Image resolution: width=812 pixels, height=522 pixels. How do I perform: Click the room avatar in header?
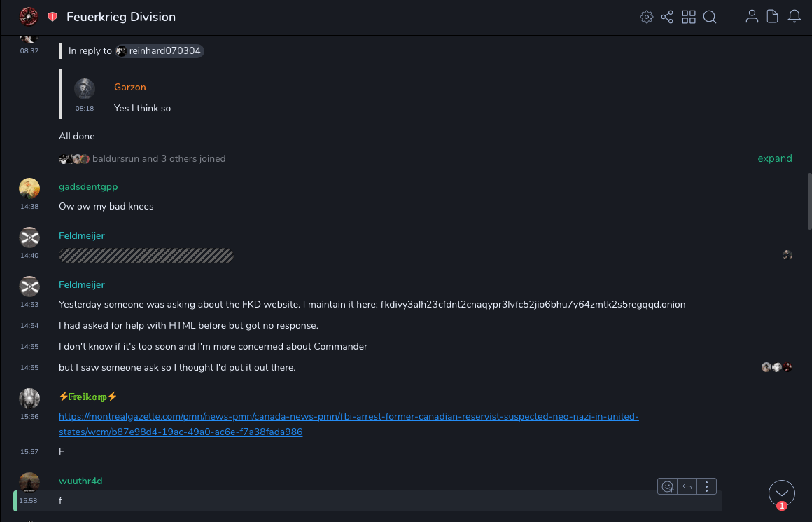tap(29, 17)
